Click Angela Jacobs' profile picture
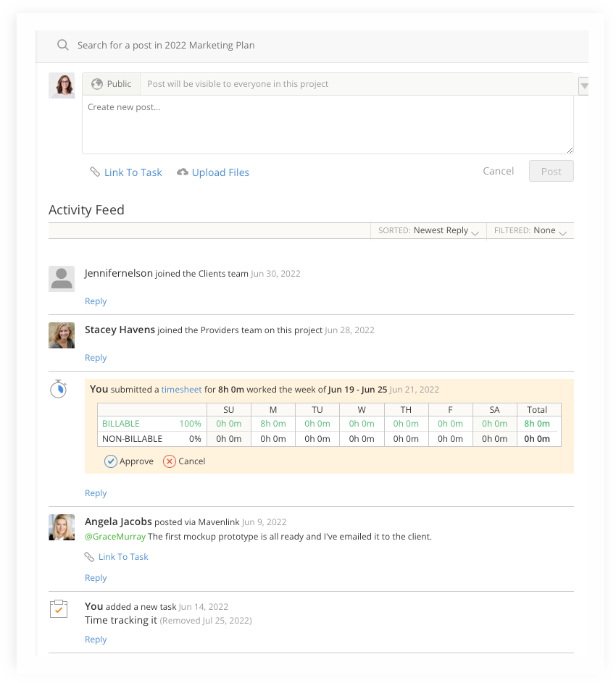The width and height of the screenshot is (616, 683). point(62,527)
